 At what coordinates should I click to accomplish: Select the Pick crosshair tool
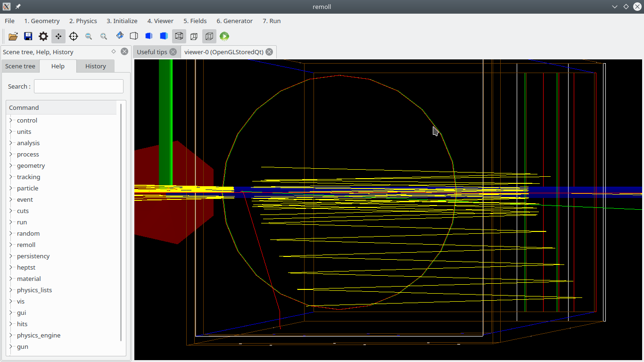click(x=74, y=36)
